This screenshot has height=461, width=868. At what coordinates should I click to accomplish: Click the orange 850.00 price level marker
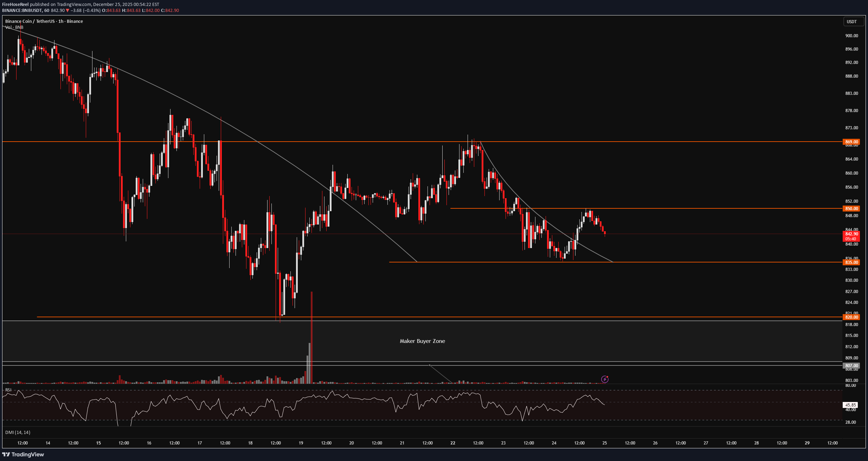point(852,208)
